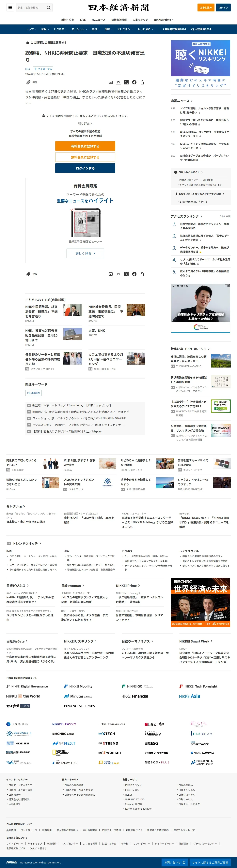Share to X icon below the article

coord(126,274)
